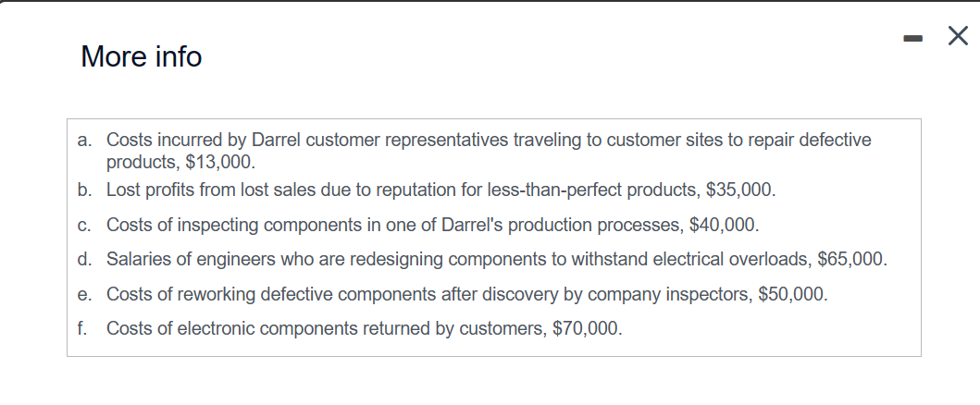
Task: Click the $40,000 inspection cost amount
Action: (x=722, y=225)
